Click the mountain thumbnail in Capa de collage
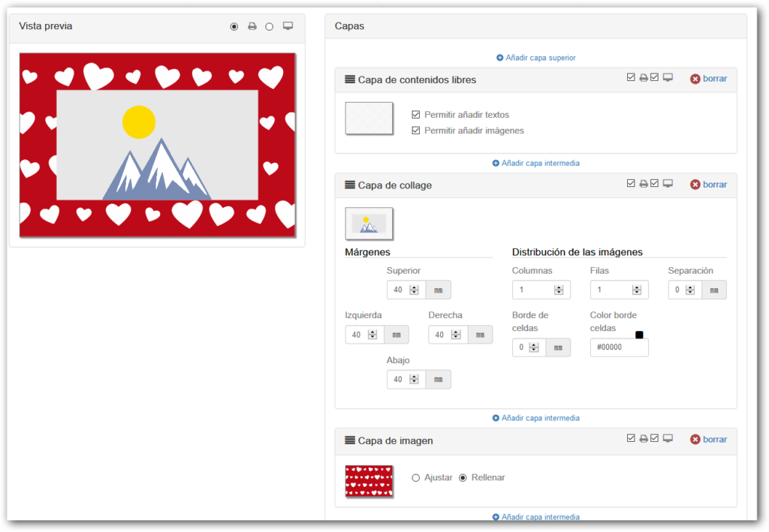 369,224
